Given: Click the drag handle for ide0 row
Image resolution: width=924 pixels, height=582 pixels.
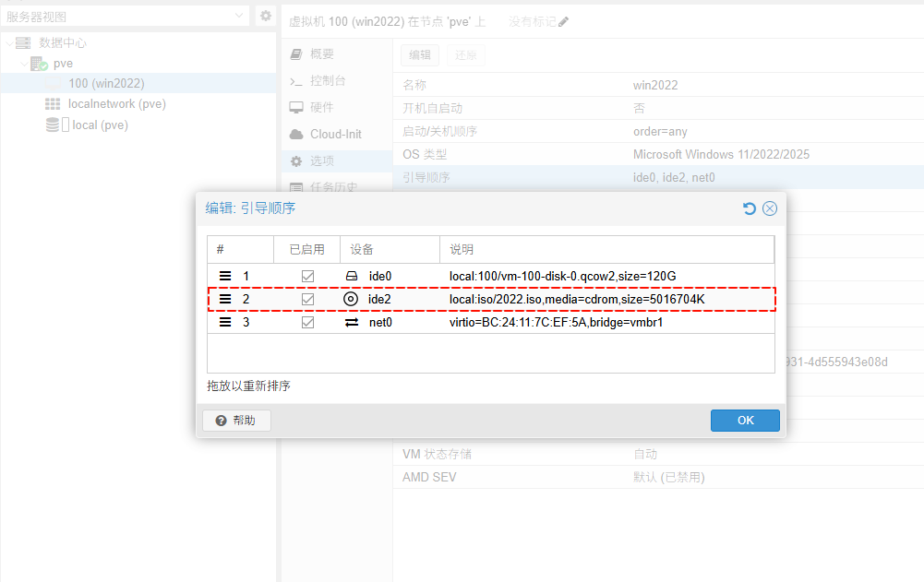Looking at the screenshot, I should tap(225, 276).
